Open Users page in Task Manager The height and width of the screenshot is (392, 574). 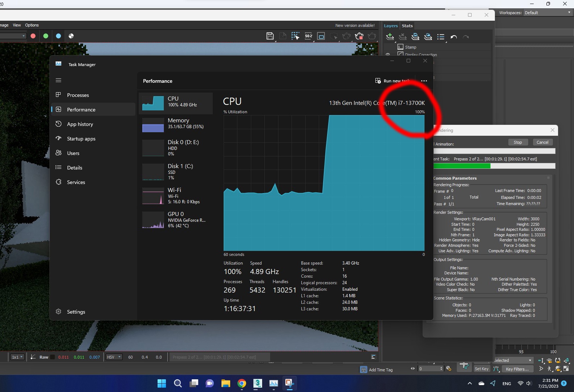coord(93,153)
